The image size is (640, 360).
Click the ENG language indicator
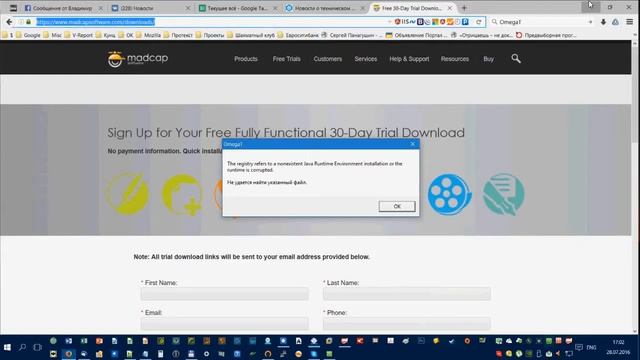tap(591, 347)
